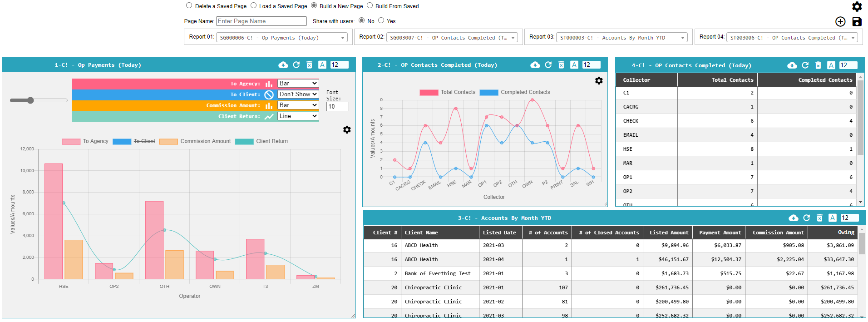Open the To Agency chart type dropdown
868x322 pixels.
(x=298, y=84)
